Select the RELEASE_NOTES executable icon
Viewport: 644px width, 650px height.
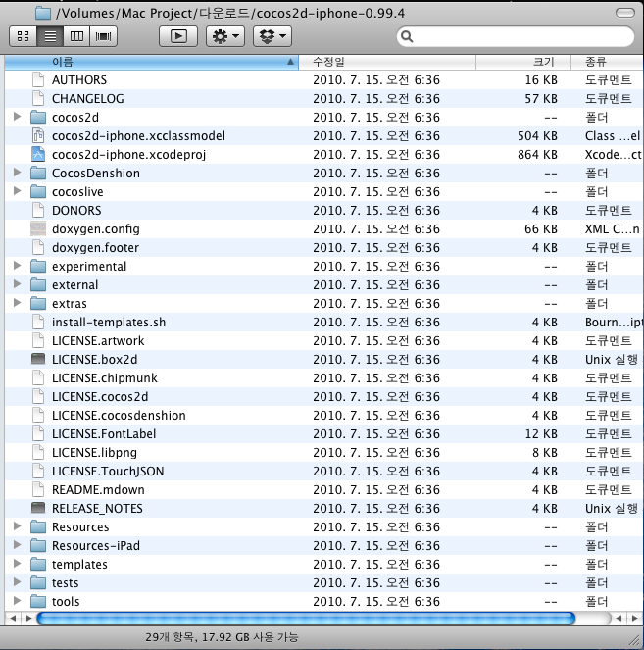point(38,508)
